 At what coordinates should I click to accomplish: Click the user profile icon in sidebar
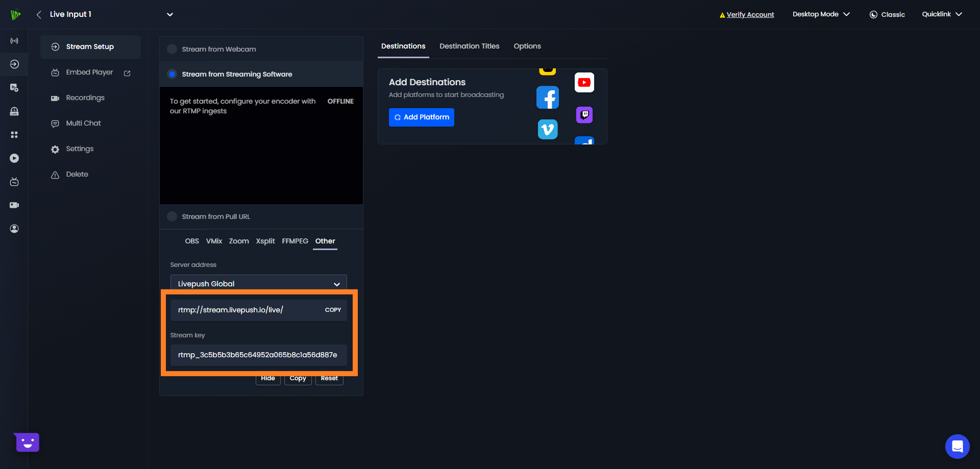point(14,229)
